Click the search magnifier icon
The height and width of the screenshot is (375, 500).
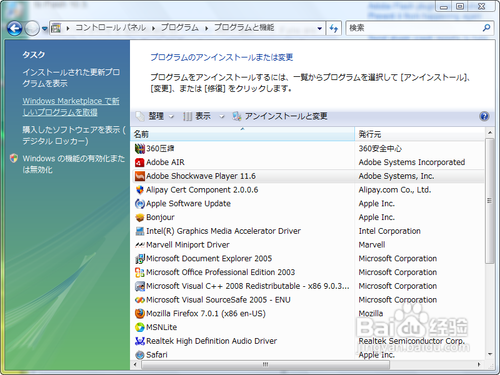(x=486, y=28)
